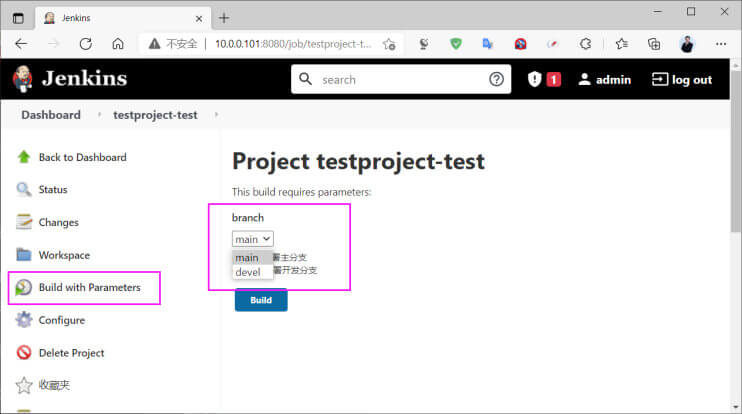Click the Back to Dashboard green arrow icon

[x=24, y=157]
